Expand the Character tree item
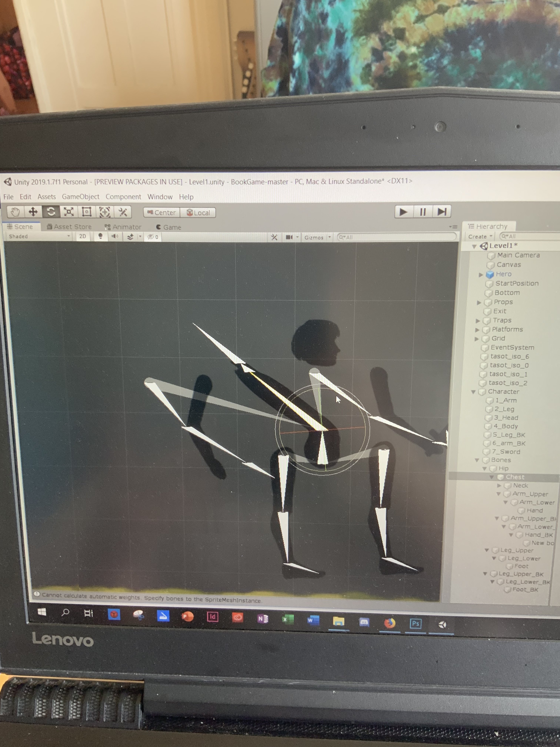This screenshot has height=747, width=560. 474,392
